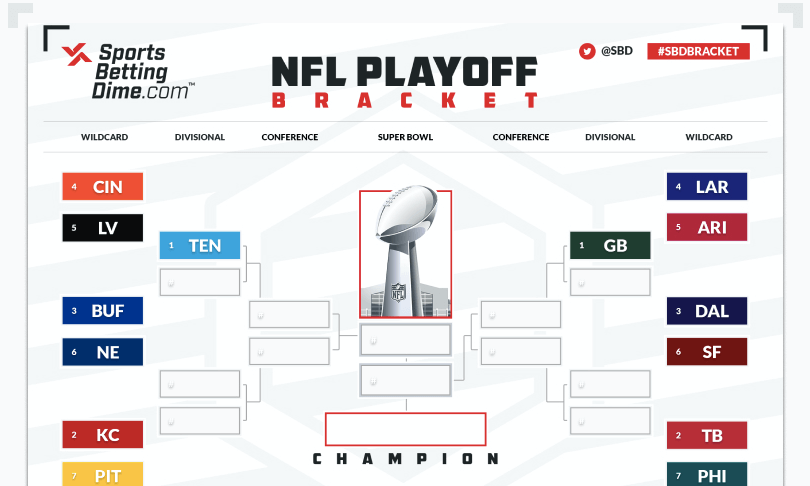Click the Super Bowl trophy image

(x=406, y=253)
